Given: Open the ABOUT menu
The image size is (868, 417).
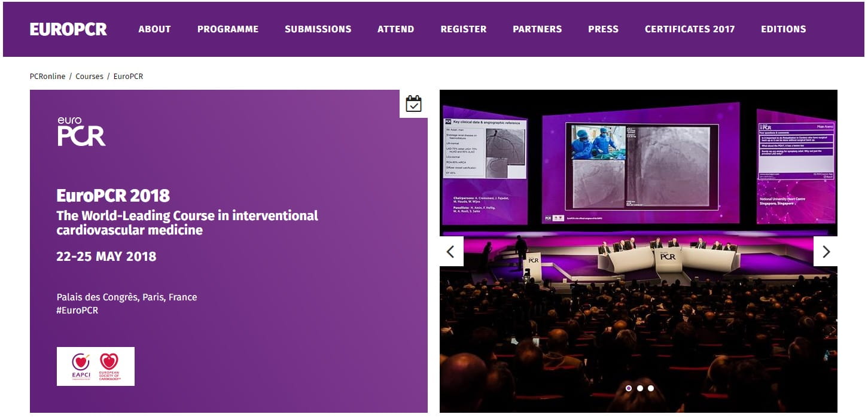Looking at the screenshot, I should tap(154, 29).
